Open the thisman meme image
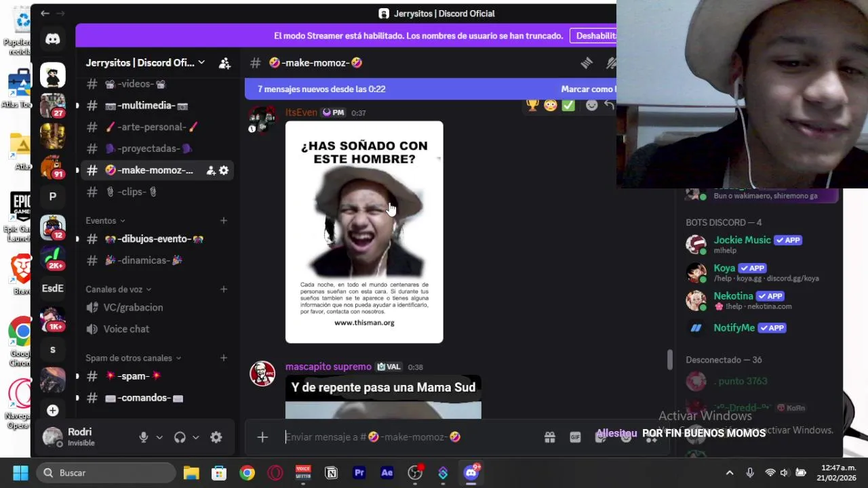Viewport: 868px width, 488px height. point(364,232)
